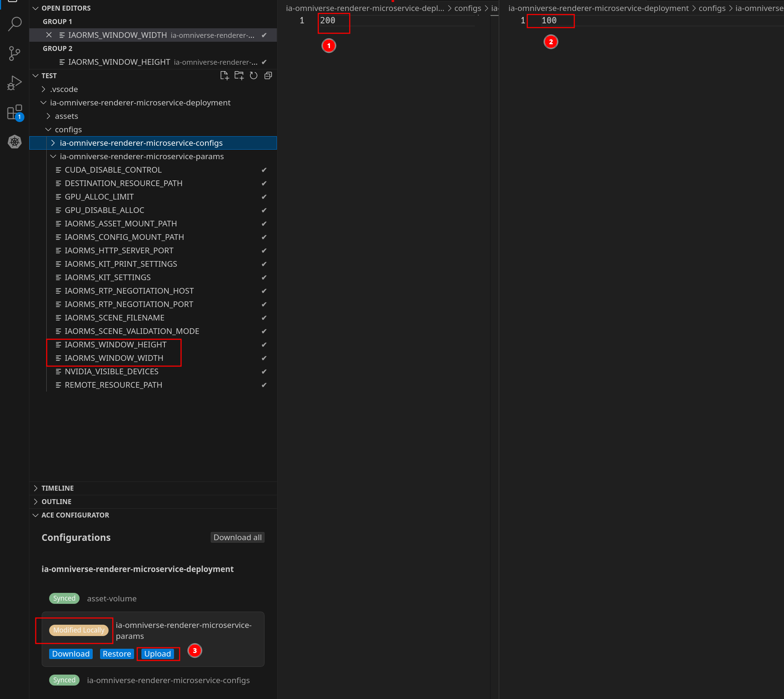The image size is (784, 699).
Task: Open the IAORMS_WINDOW_HEIGHT file in tree
Action: [x=153, y=345]
